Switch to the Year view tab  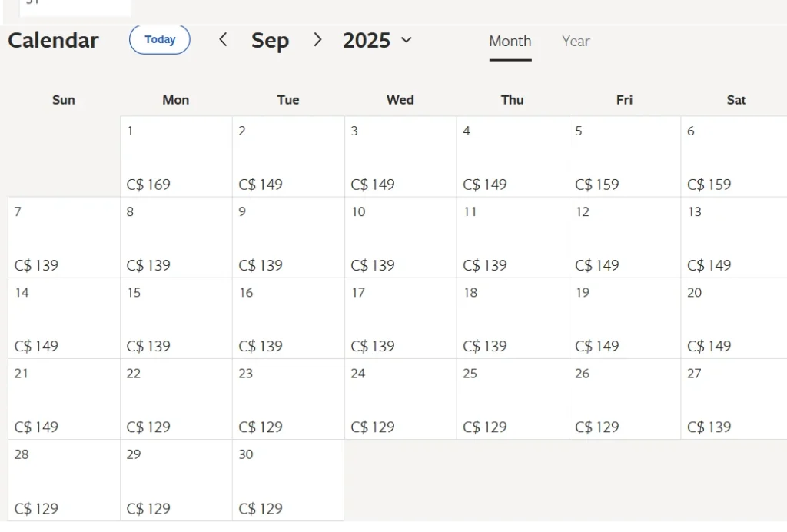576,42
